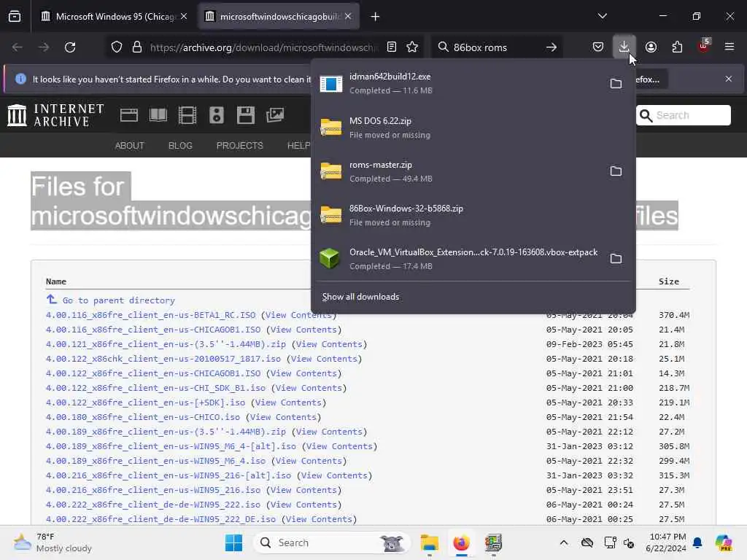Show site security padlock info
Viewport: 747px width, 560px height.
[137, 47]
